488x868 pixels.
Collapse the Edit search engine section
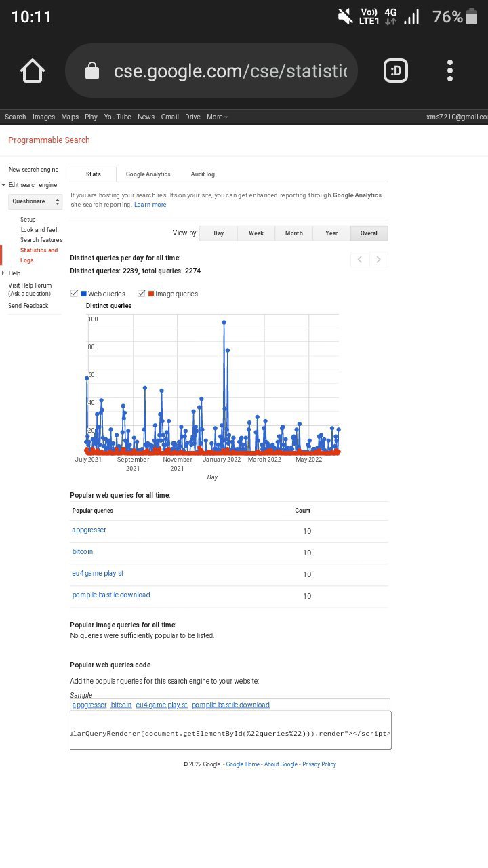[4, 185]
